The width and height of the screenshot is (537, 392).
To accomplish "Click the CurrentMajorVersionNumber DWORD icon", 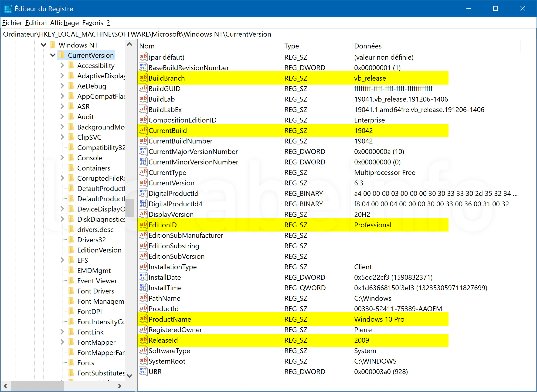I will 143,151.
